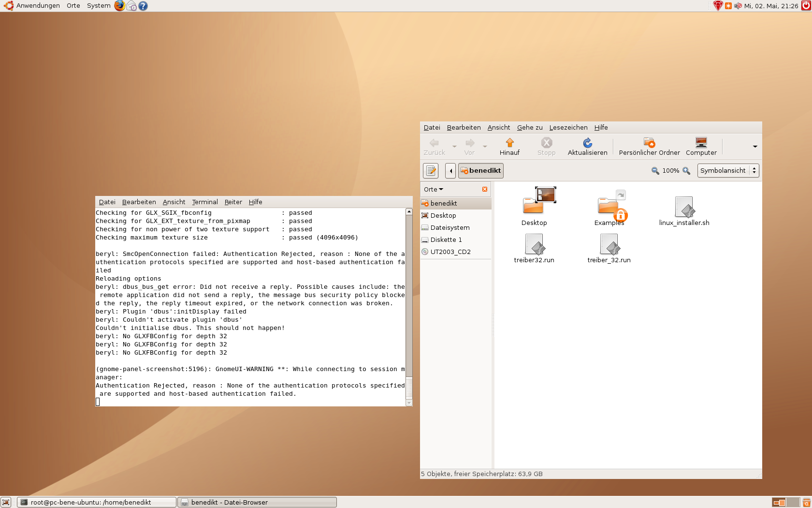Viewport: 812px width, 508px height.
Task: Toggle the text-based location entry button
Action: click(431, 171)
